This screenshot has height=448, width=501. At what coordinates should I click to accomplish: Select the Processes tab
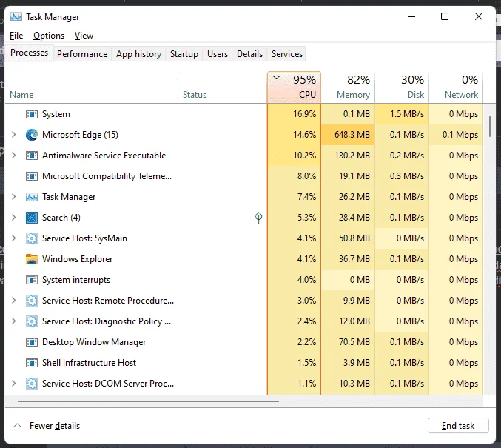pyautogui.click(x=29, y=53)
